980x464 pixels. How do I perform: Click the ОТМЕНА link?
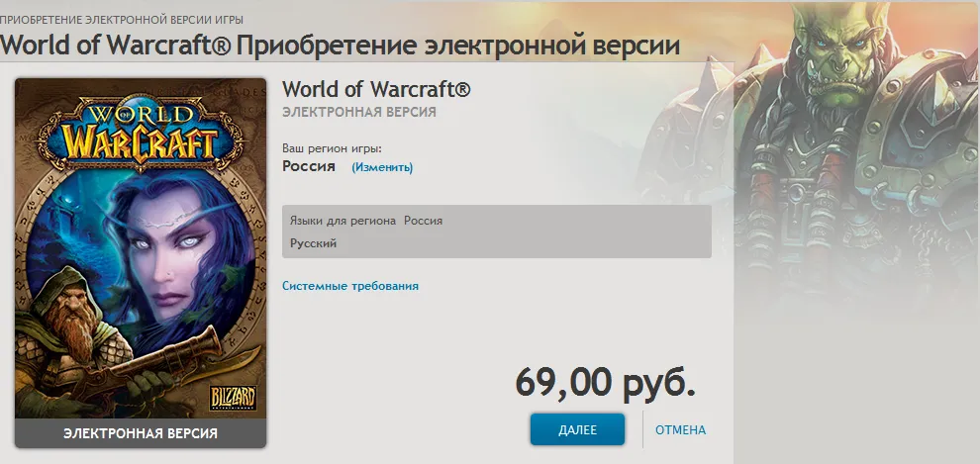click(680, 430)
